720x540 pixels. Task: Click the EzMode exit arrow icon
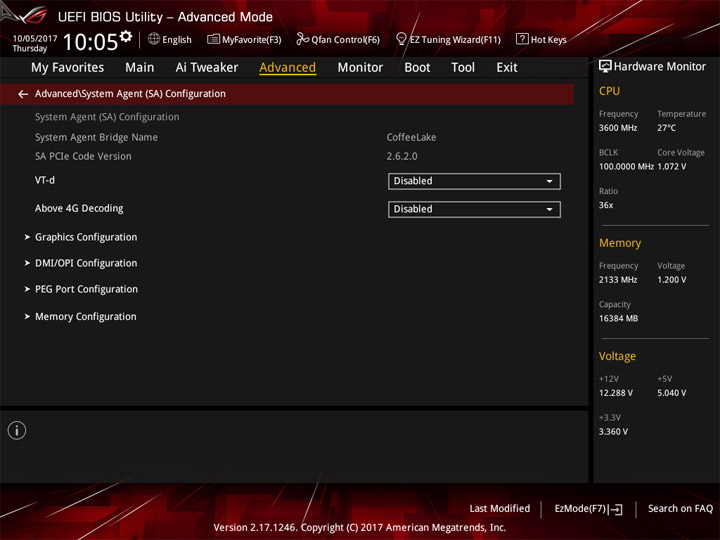[617, 509]
